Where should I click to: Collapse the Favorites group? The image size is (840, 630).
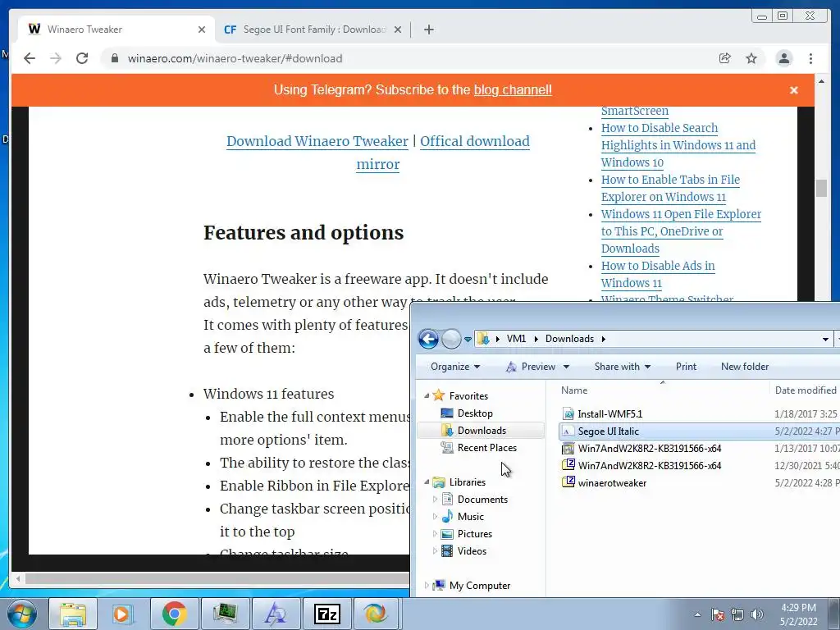click(427, 396)
